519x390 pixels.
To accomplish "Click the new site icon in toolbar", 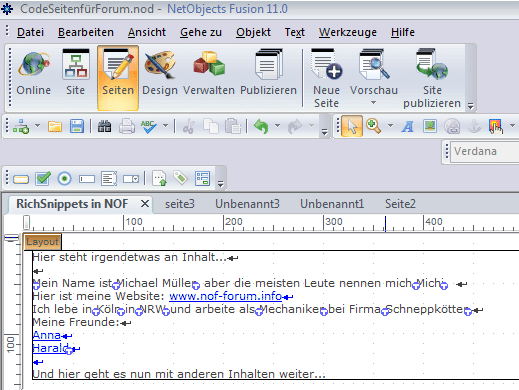I will point(21,127).
